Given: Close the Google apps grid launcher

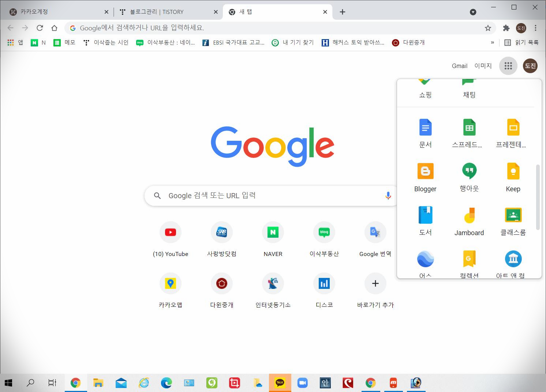Looking at the screenshot, I should (x=508, y=66).
